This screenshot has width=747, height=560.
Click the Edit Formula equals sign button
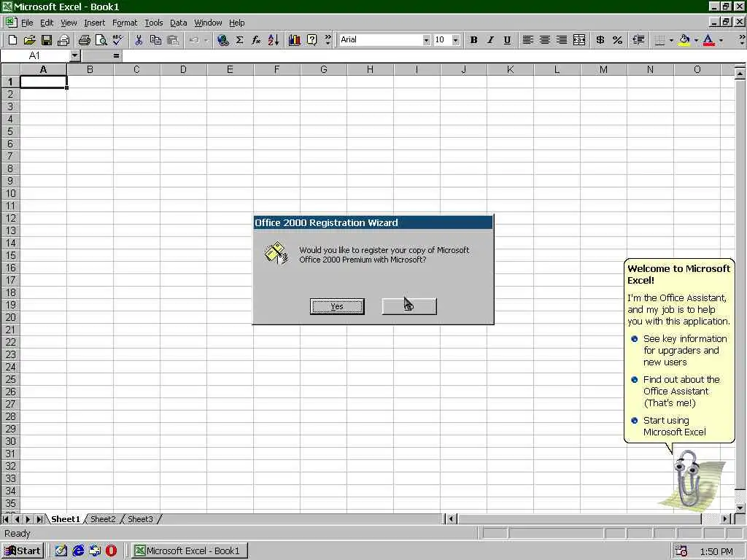coord(116,56)
